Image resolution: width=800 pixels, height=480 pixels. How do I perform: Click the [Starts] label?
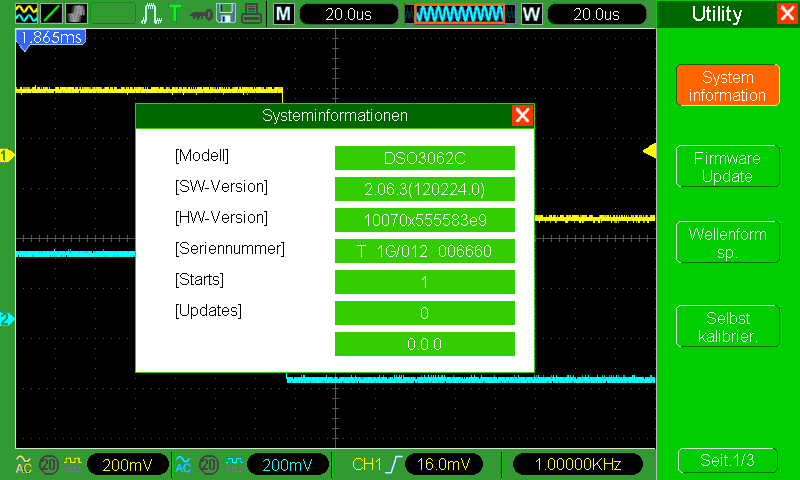coord(199,280)
